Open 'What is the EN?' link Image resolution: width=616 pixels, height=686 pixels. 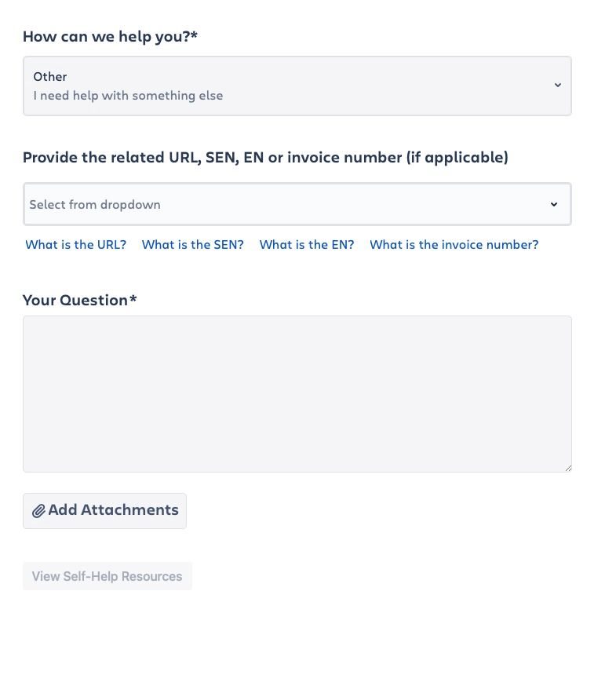pos(307,245)
